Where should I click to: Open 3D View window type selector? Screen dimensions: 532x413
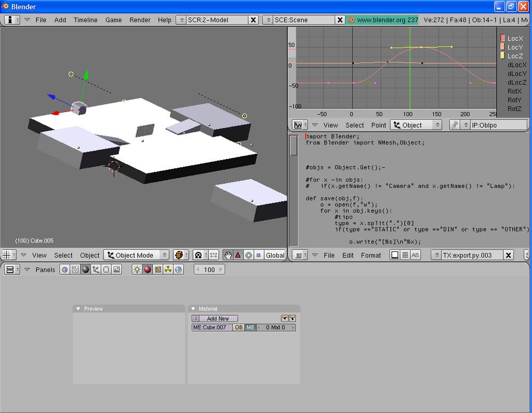tap(9, 255)
